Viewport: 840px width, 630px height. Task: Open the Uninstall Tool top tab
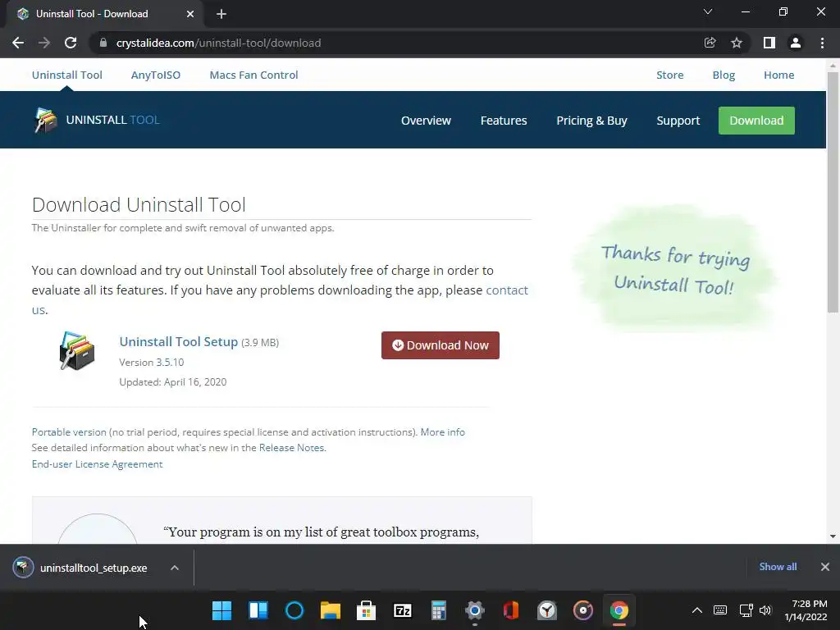pyautogui.click(x=67, y=75)
